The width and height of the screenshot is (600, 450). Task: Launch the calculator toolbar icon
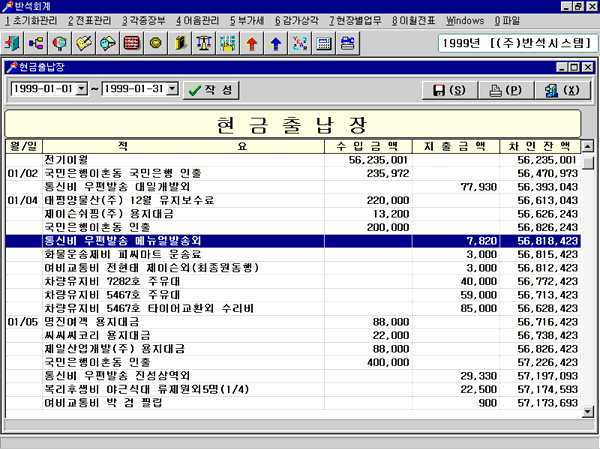tap(323, 43)
